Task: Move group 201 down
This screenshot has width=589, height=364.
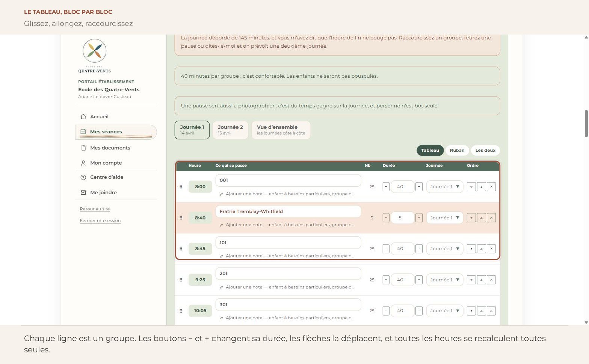Action: (x=481, y=280)
